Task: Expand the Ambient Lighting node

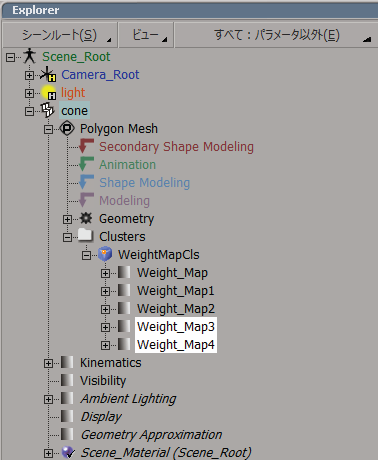Action: [x=48, y=399]
